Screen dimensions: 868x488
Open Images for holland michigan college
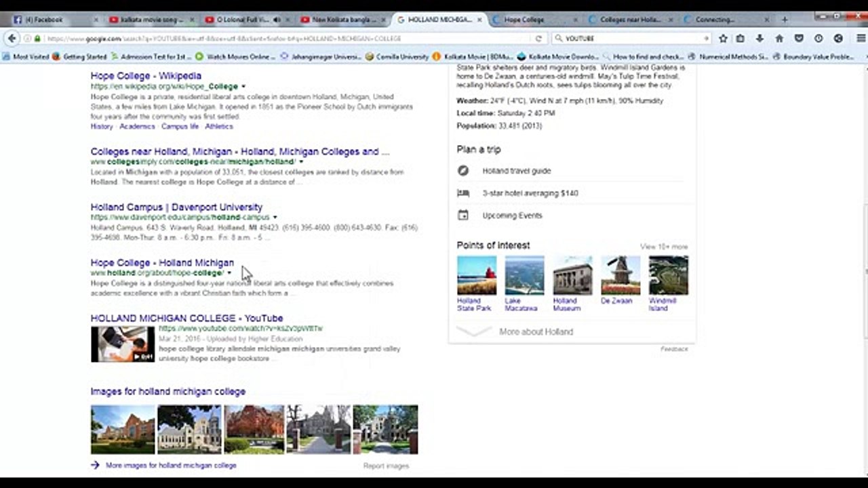pos(168,392)
